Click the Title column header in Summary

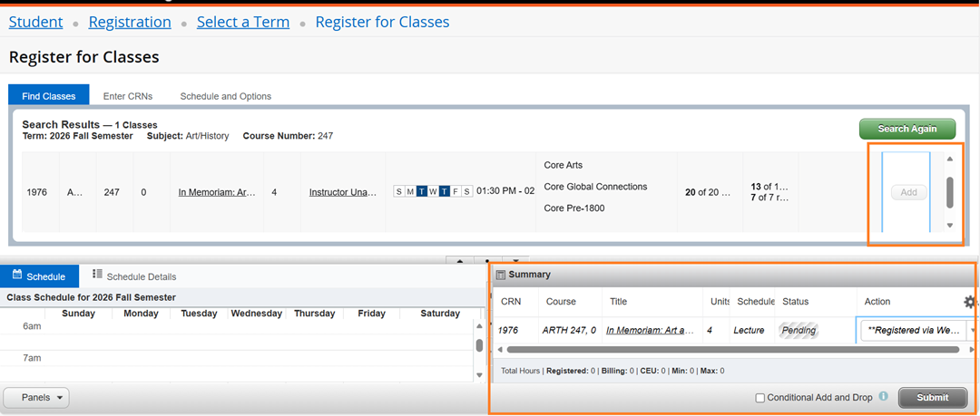pos(618,302)
